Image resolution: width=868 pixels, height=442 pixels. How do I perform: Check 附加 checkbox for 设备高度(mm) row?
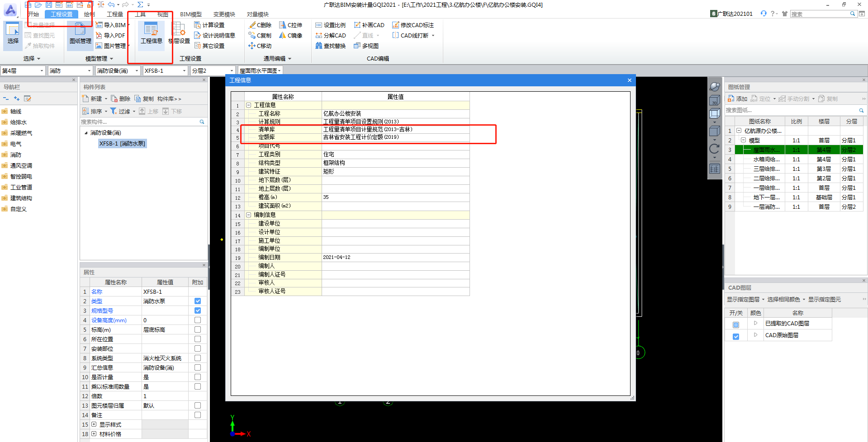(x=198, y=320)
